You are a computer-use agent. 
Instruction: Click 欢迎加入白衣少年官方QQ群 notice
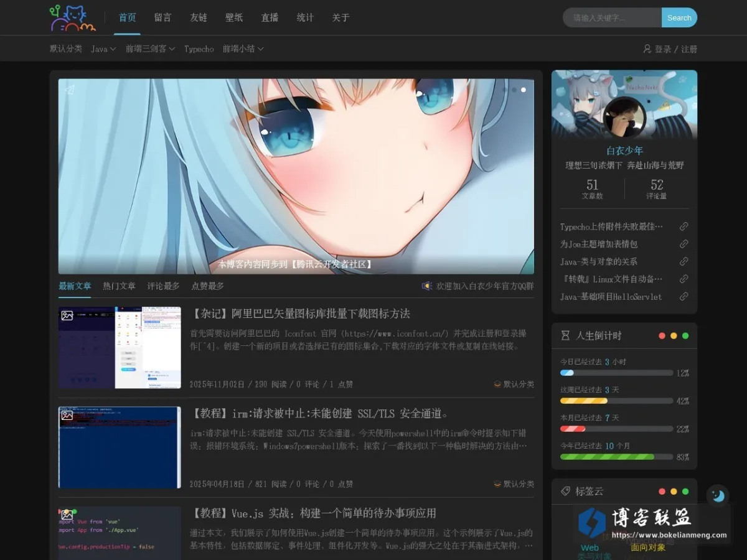click(485, 286)
